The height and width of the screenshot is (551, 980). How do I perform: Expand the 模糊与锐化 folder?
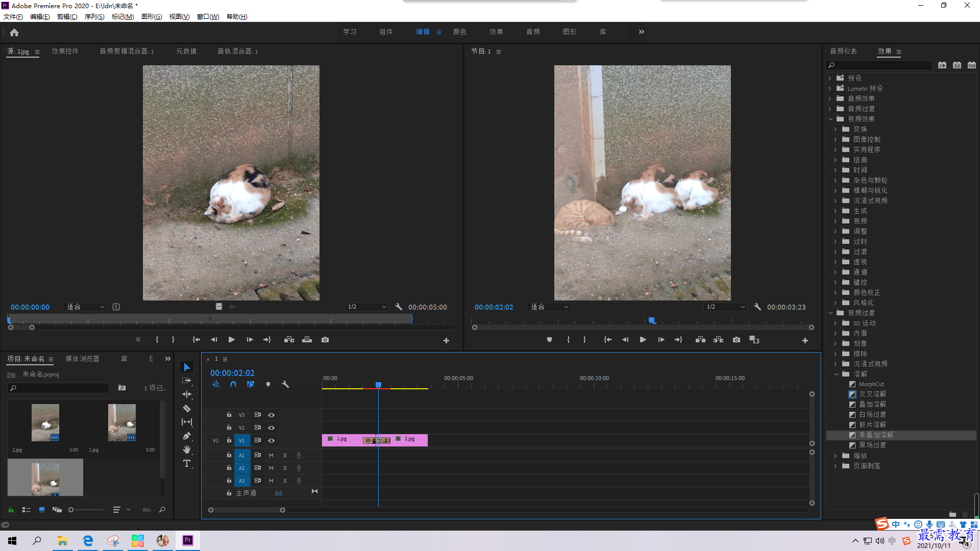pos(836,191)
